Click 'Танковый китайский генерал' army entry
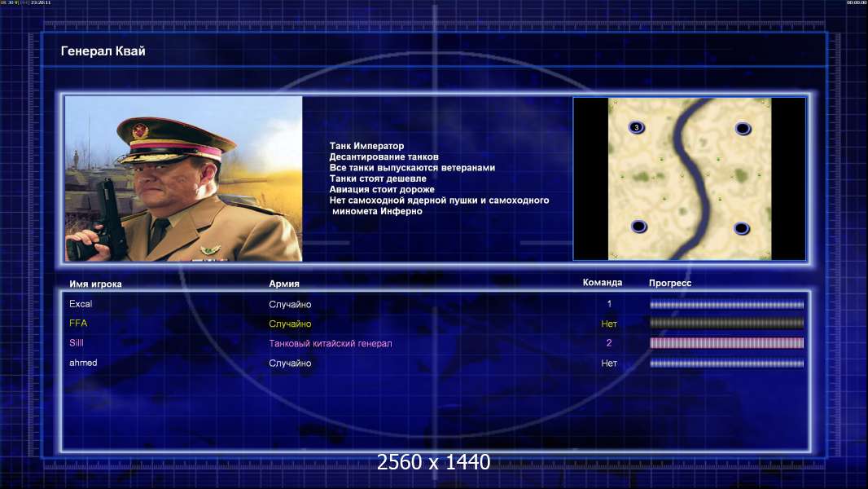 331,343
